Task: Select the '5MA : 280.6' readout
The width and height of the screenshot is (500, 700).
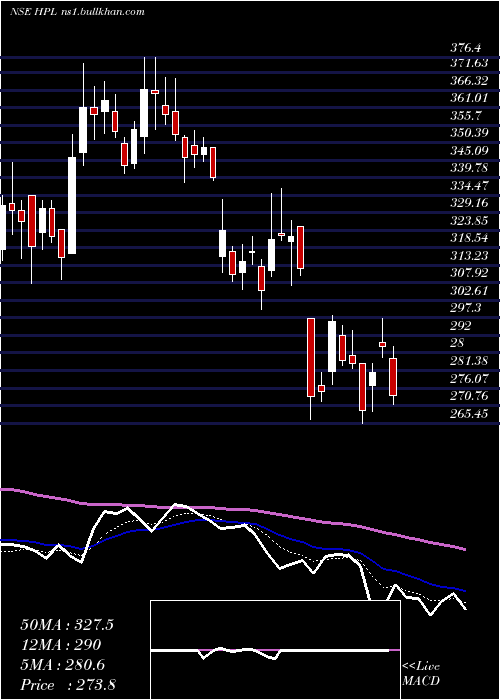Action: pos(62,665)
